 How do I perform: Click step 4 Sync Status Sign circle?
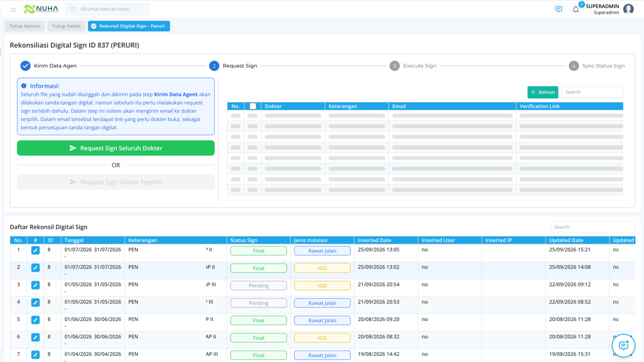coord(574,66)
